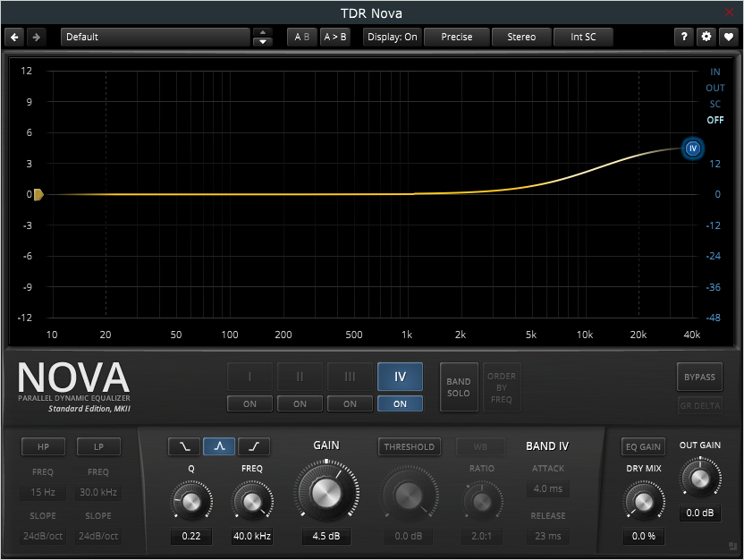Select the bell filter shape

(219, 446)
